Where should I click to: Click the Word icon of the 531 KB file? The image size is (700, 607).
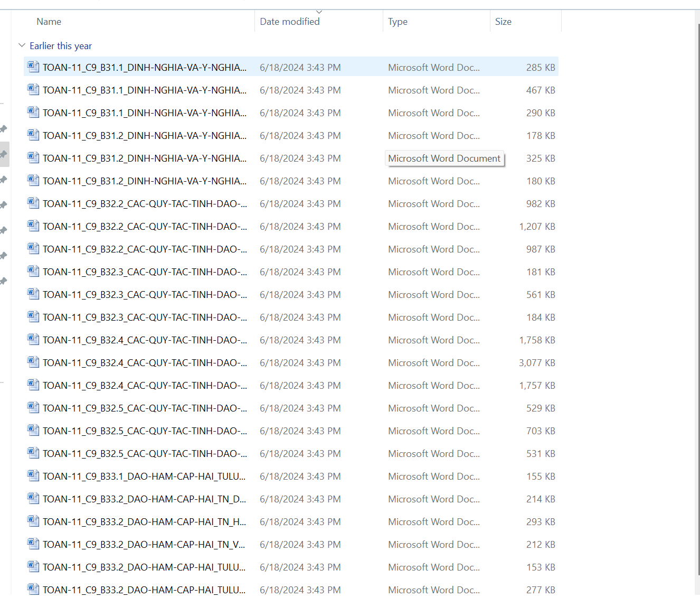click(x=33, y=453)
